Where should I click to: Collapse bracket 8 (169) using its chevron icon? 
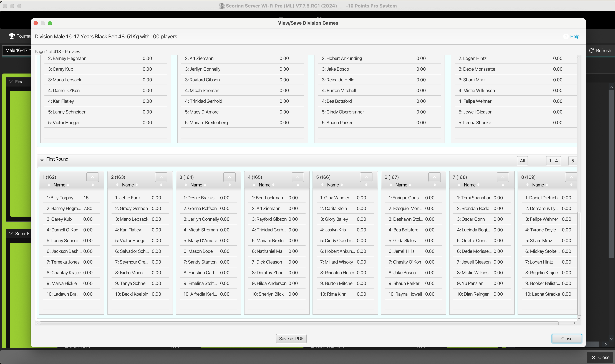(571, 177)
